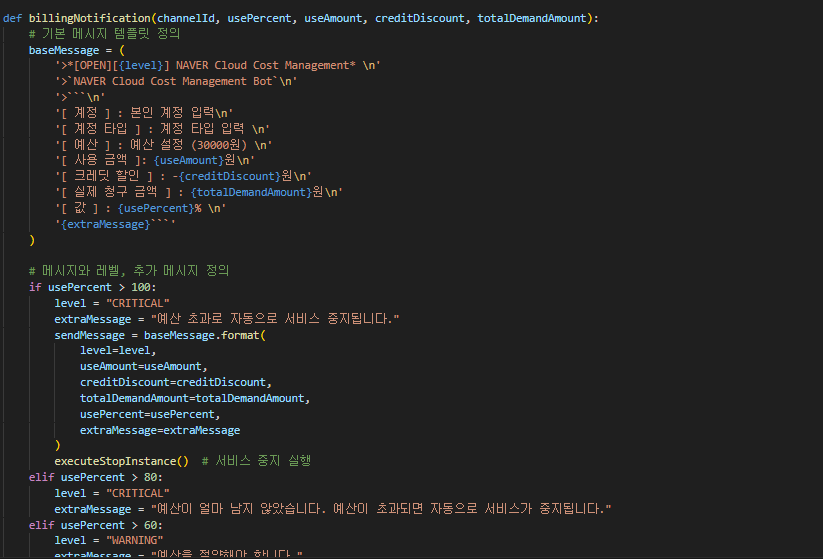Image resolution: width=823 pixels, height=559 pixels.
Task: Click the 'usePercent=usePercent,' argument
Action: click(x=150, y=415)
